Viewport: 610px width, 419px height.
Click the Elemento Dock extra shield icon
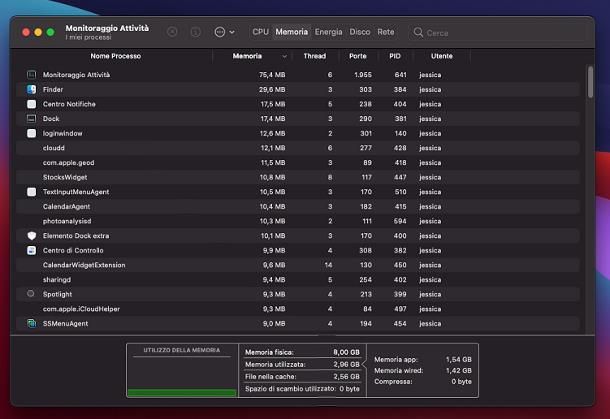[32, 236]
